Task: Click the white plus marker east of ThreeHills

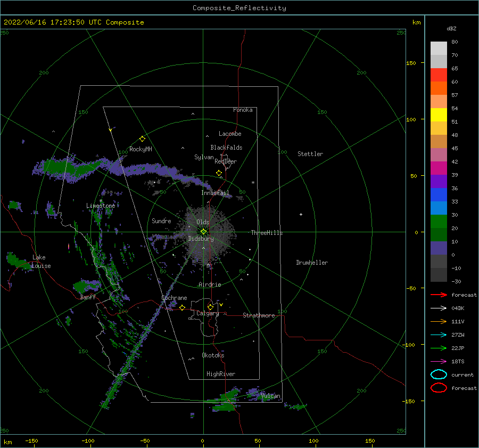Action: [x=301, y=214]
